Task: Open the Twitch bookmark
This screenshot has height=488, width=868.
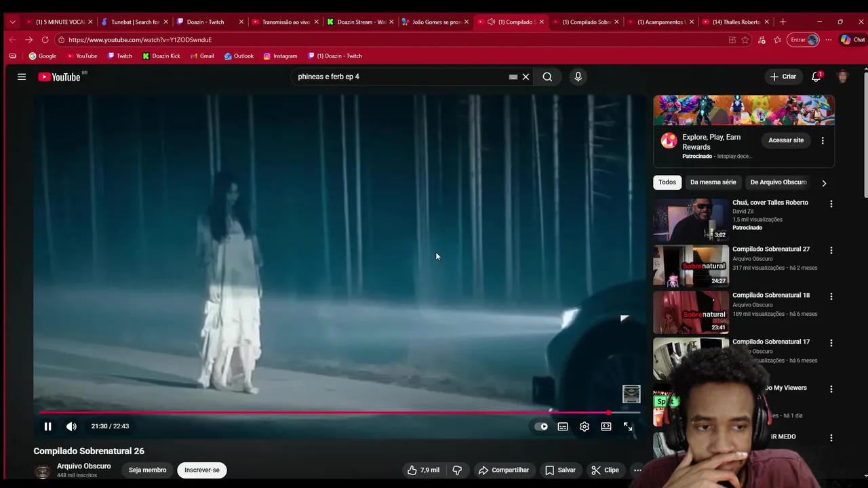Action: [x=120, y=56]
